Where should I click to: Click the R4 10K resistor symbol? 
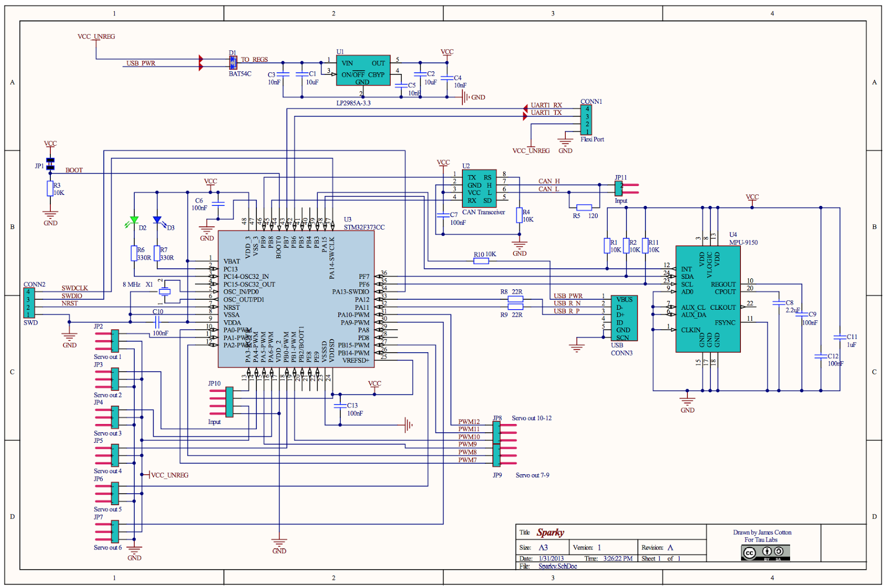[x=519, y=215]
